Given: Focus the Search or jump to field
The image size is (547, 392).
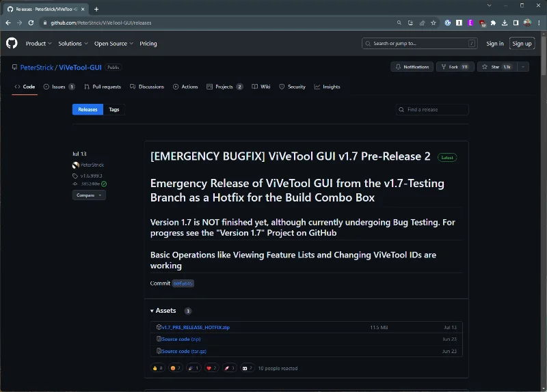Looking at the screenshot, I should click(420, 44).
